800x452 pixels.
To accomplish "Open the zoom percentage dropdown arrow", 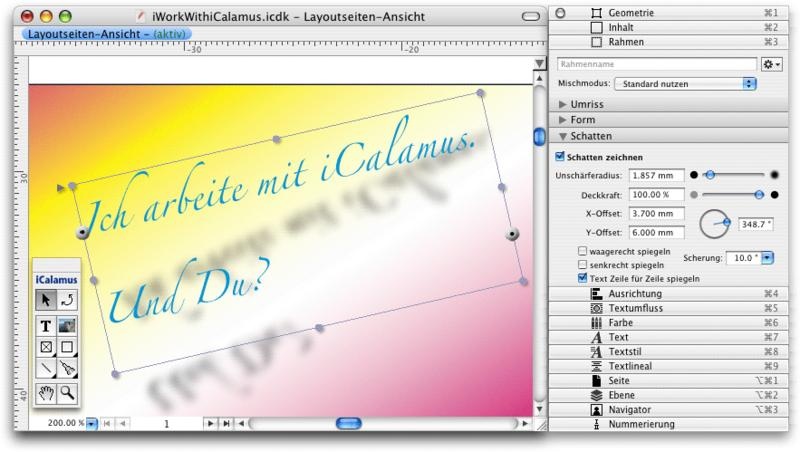I will tap(91, 423).
